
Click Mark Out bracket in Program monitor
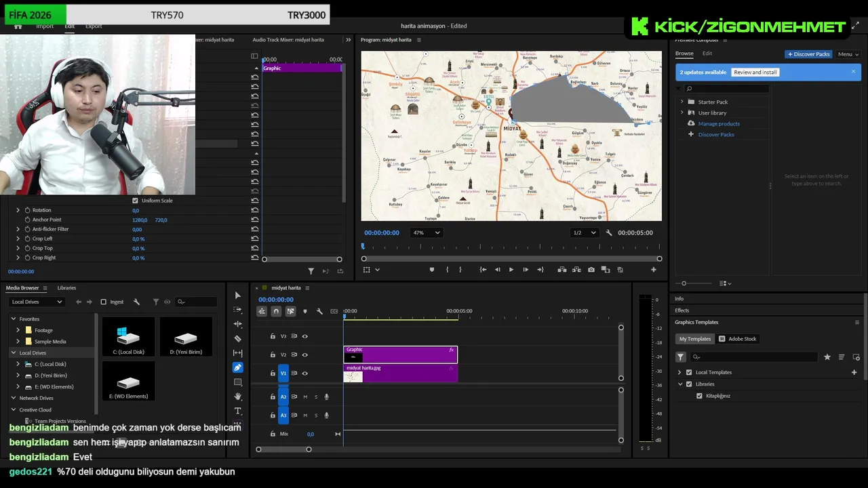[460, 270]
